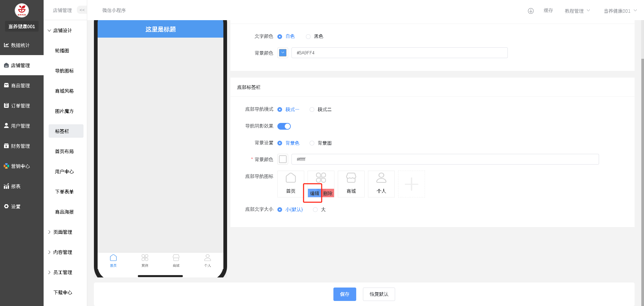Viewport: 644px width, 306px height.
Task: Select the 个人 bottom navigation icon tile
Action: click(x=381, y=184)
